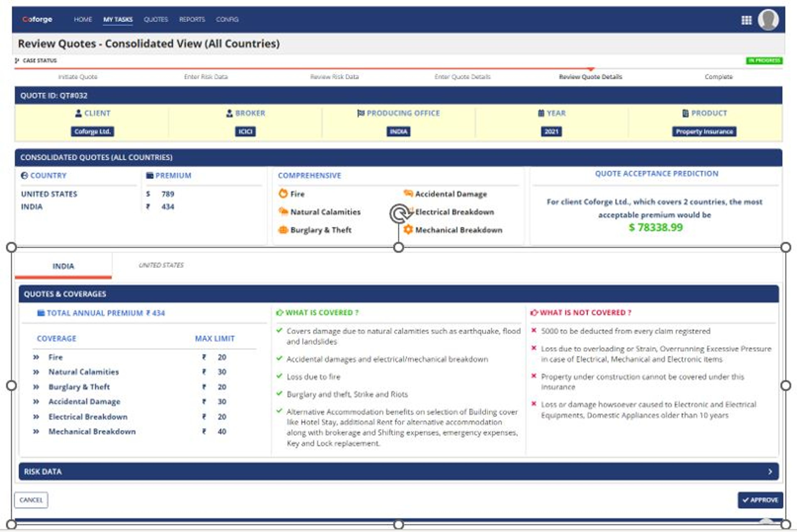Switch to the UNITED STATES tab
Screen dimensions: 797x532
coord(161,265)
